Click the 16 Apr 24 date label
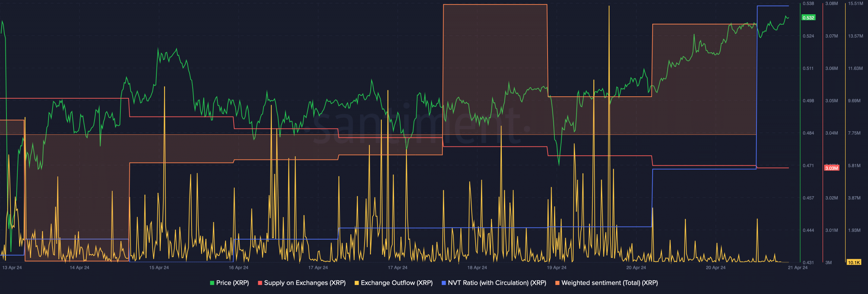 pos(238,268)
